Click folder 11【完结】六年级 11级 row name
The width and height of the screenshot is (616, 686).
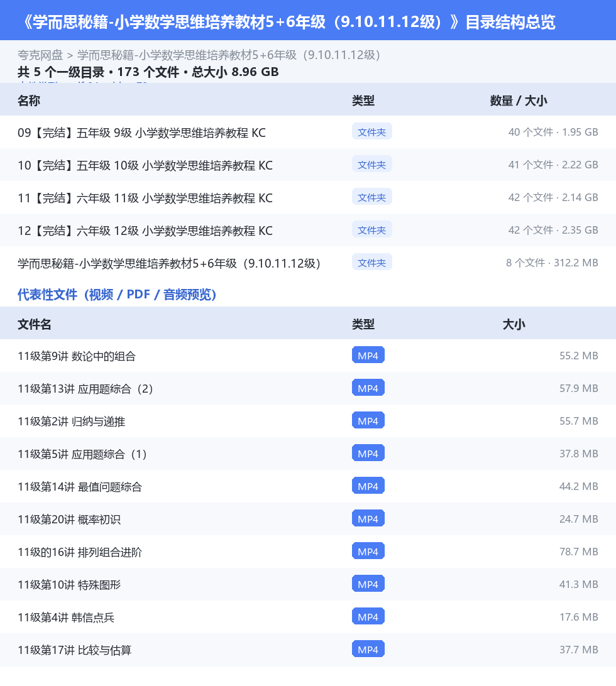point(145,198)
